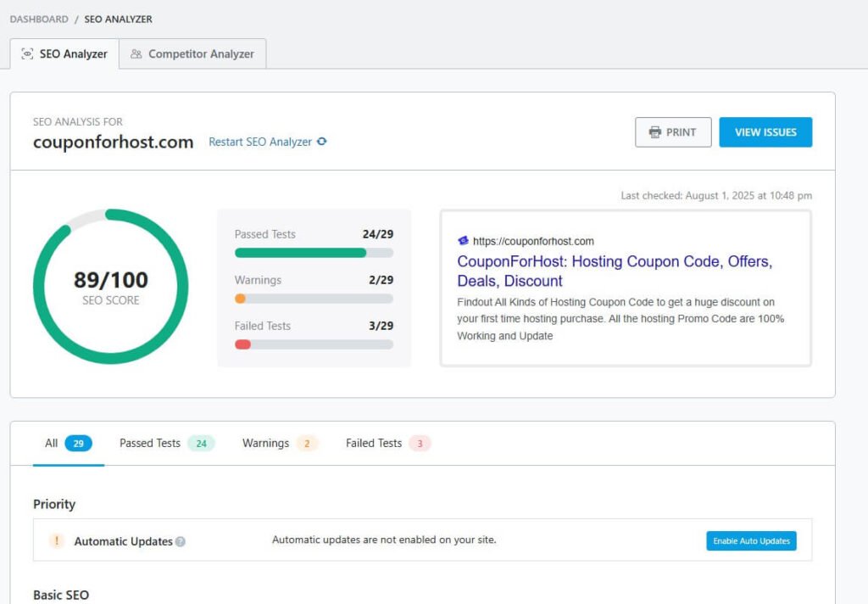This screenshot has height=604, width=868.
Task: Click the printer icon in the Print button
Action: pos(655,131)
